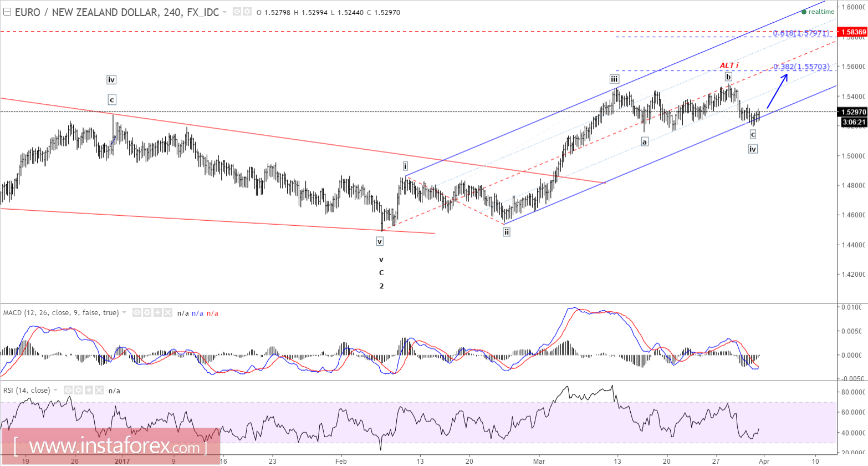Click the plus icon on the RSI row
Image resolution: width=868 pixels, height=466 pixels.
89,390
